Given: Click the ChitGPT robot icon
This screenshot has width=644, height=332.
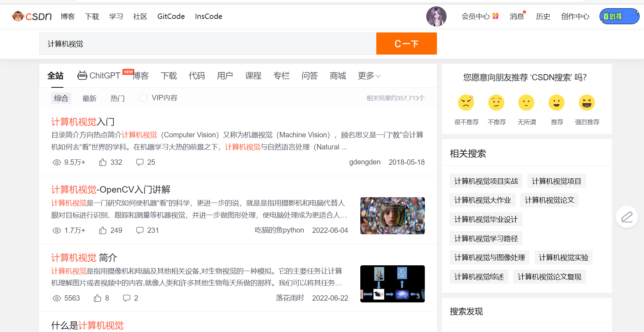Looking at the screenshot, I should click(82, 75).
